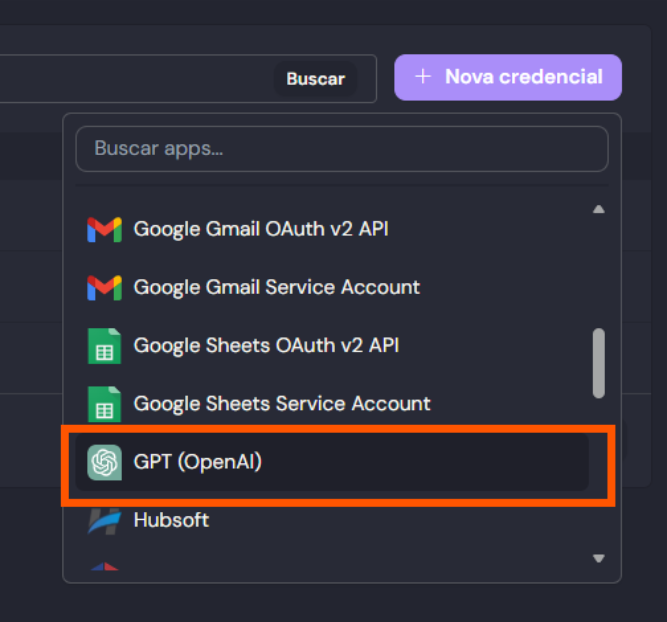This screenshot has height=622, width=667.
Task: Choose Google Sheets OAuth v2 API
Action: click(332, 345)
